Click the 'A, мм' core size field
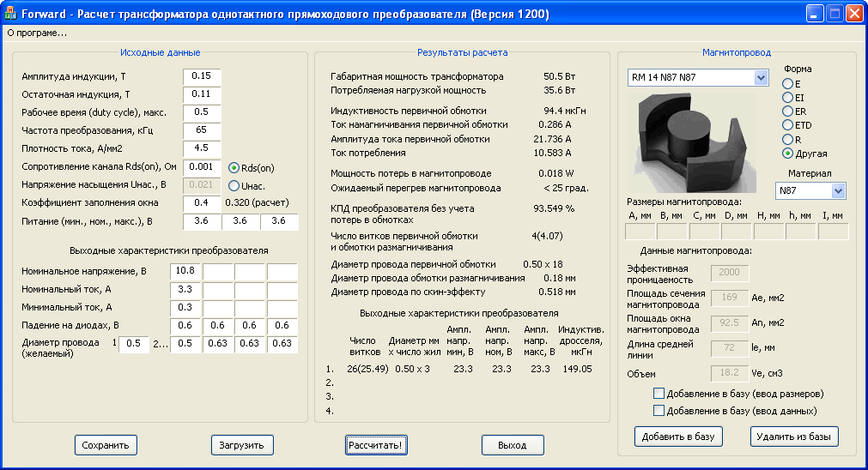This screenshot has width=868, height=470. tap(640, 231)
